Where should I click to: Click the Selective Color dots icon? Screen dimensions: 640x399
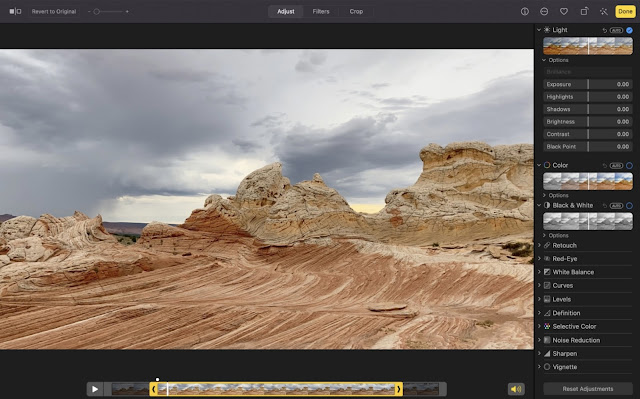point(547,326)
